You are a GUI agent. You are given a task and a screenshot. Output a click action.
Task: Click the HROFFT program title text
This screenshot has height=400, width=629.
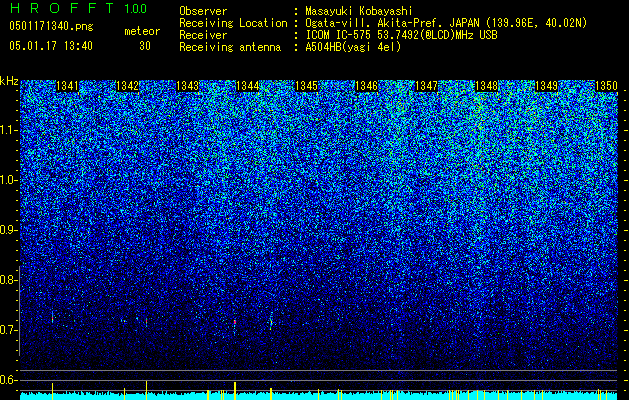click(62, 8)
